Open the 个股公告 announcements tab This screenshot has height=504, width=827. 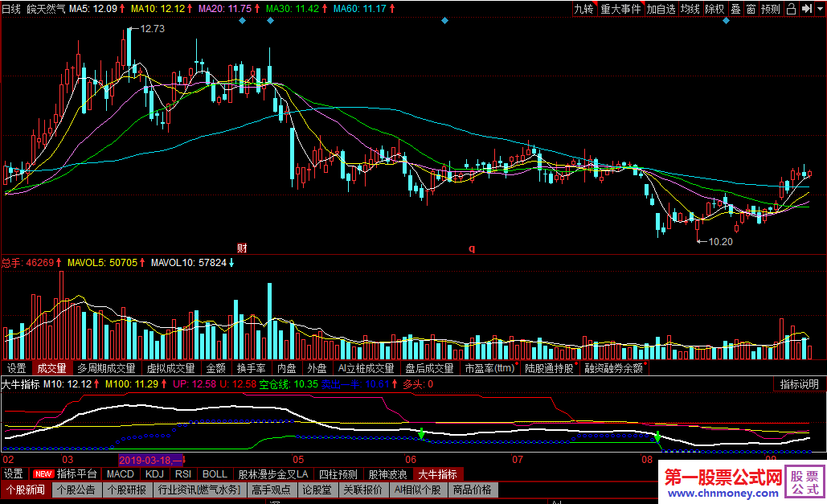point(76,490)
